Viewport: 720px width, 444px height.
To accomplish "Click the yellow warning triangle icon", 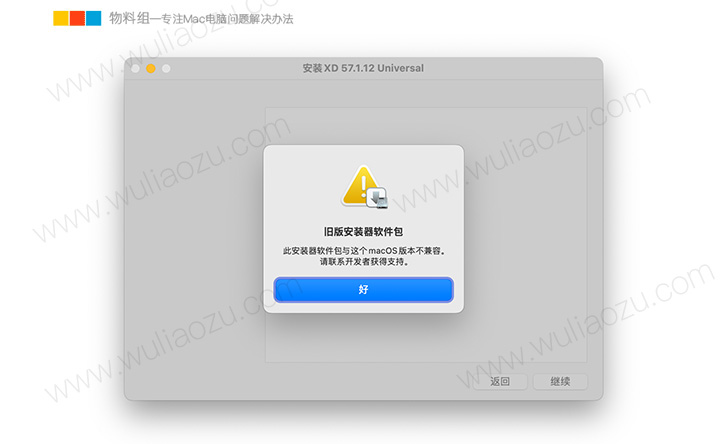I will pos(361,185).
